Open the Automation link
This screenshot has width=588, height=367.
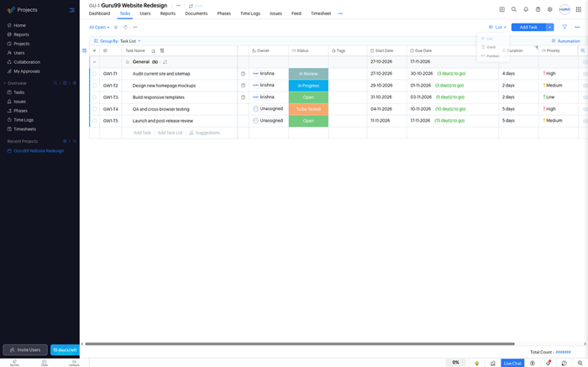[x=565, y=41]
